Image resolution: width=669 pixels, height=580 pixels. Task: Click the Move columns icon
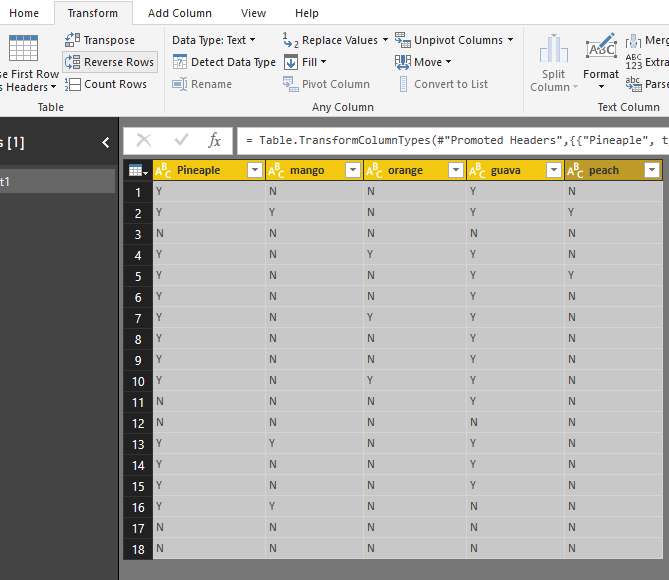click(402, 62)
